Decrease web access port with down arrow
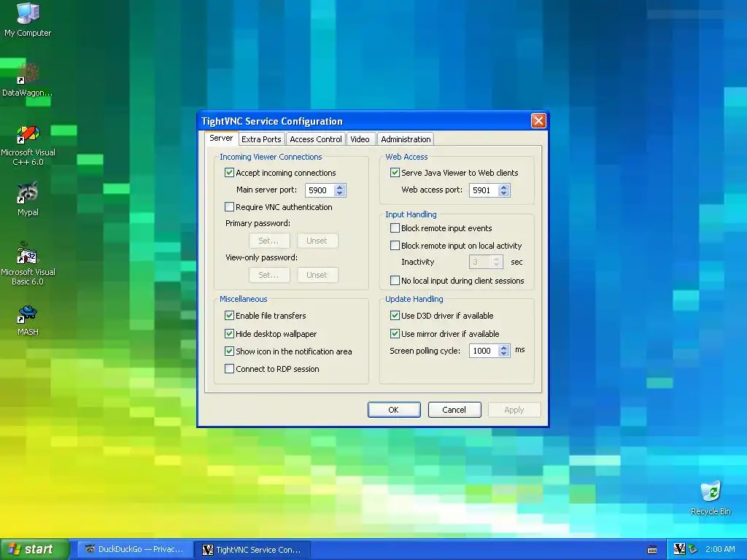Screen dimensions: 747x560 (503, 192)
